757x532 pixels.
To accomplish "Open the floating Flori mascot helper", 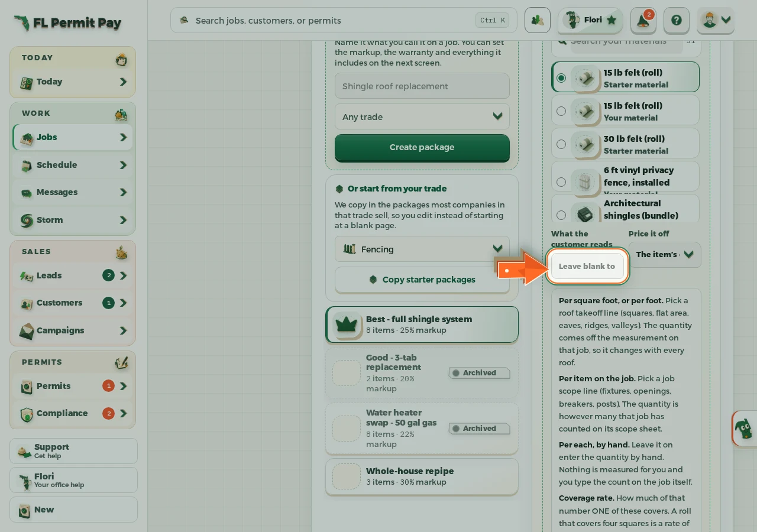I will (744, 428).
